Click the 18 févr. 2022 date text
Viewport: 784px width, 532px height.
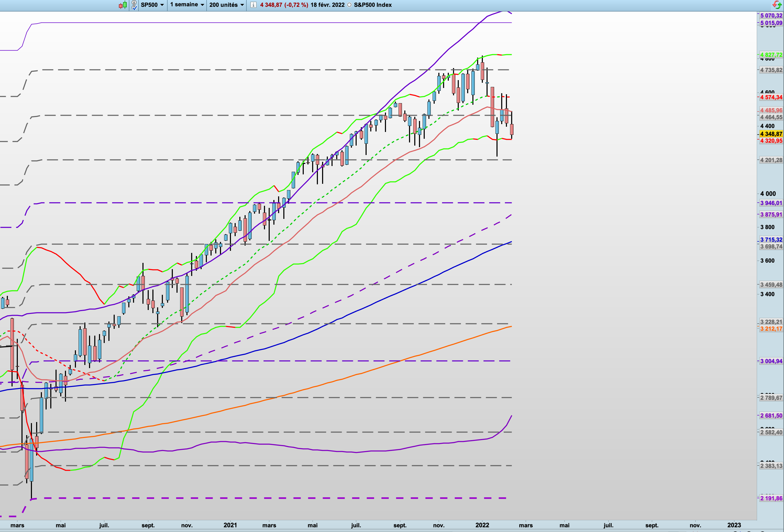point(327,5)
